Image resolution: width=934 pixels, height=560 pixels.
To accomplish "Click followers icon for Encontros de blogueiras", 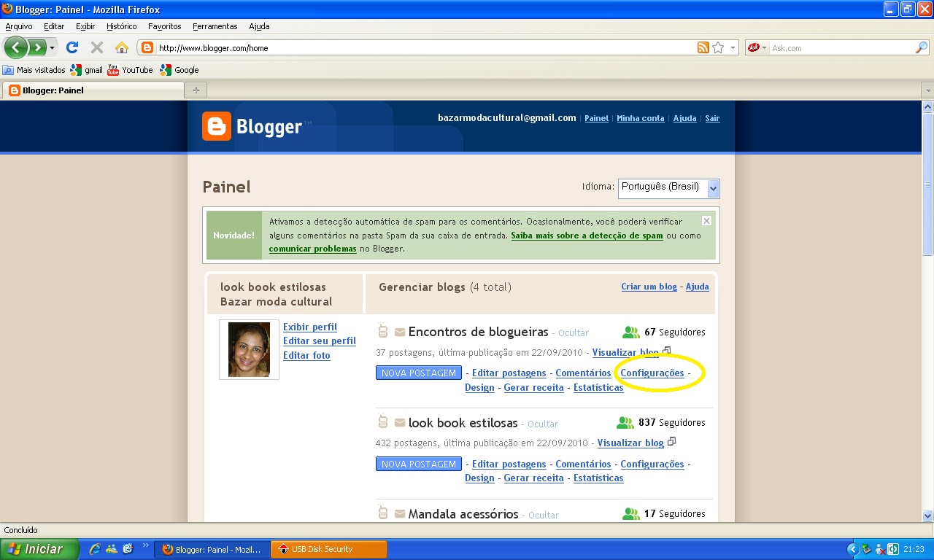I will pyautogui.click(x=630, y=332).
